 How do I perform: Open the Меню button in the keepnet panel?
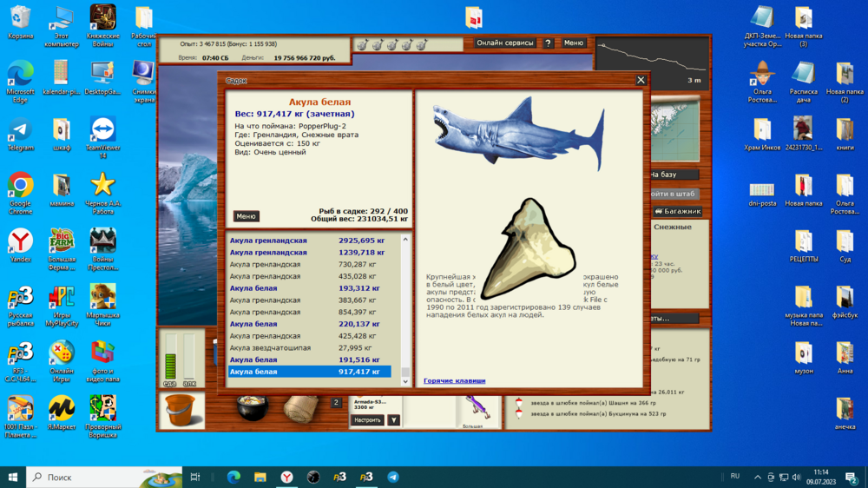tap(246, 216)
